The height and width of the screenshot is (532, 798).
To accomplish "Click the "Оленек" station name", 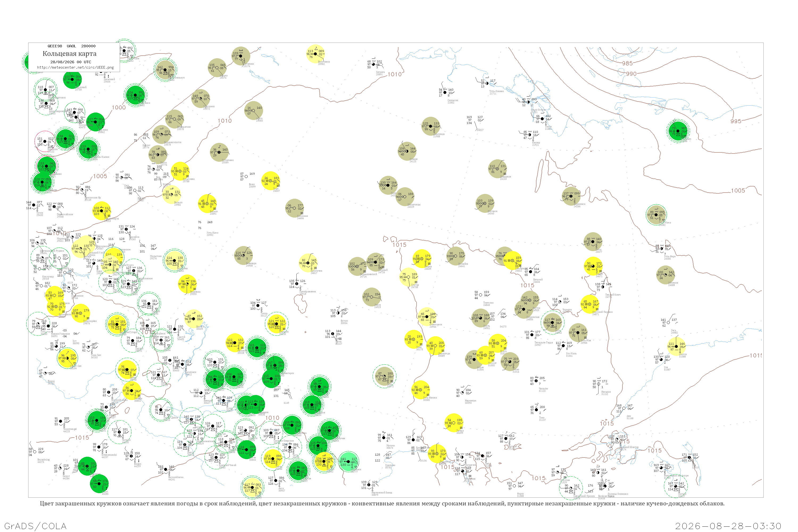I will tap(414, 159).
